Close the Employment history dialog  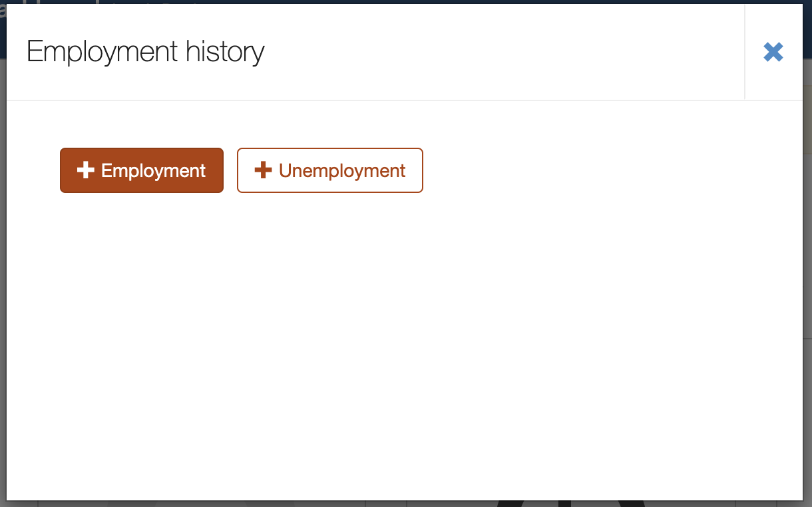pos(773,52)
